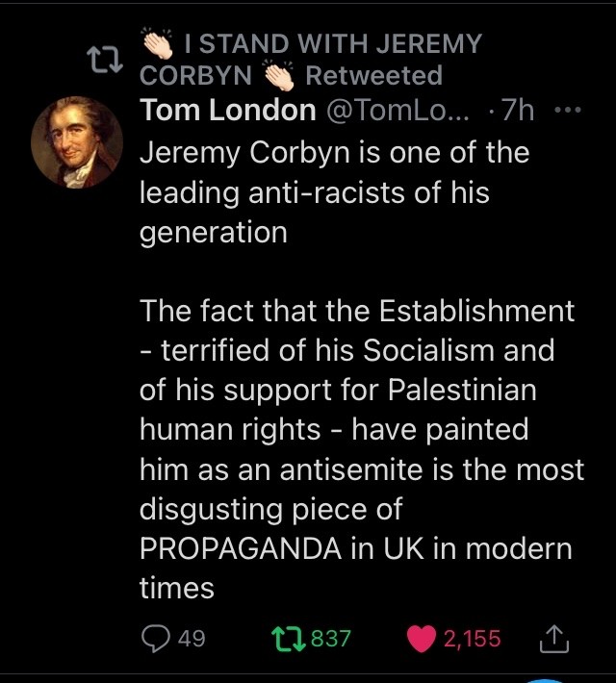Tap the Tom London display name

point(227,110)
